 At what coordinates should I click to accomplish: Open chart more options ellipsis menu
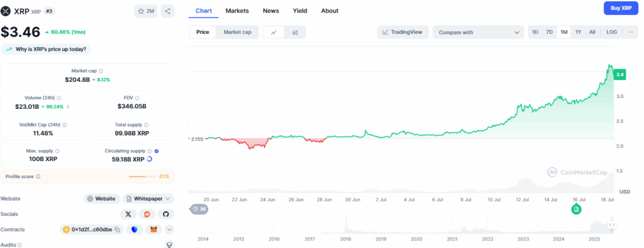tap(631, 32)
